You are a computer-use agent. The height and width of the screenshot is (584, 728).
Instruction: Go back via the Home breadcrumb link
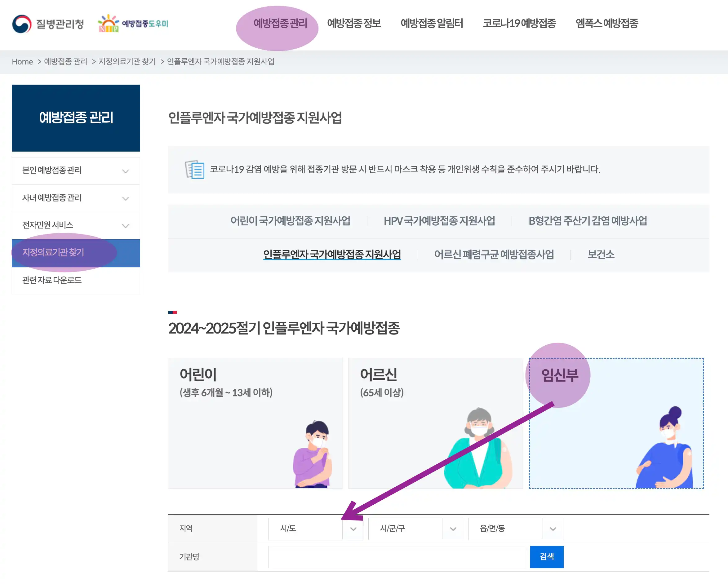(22, 62)
